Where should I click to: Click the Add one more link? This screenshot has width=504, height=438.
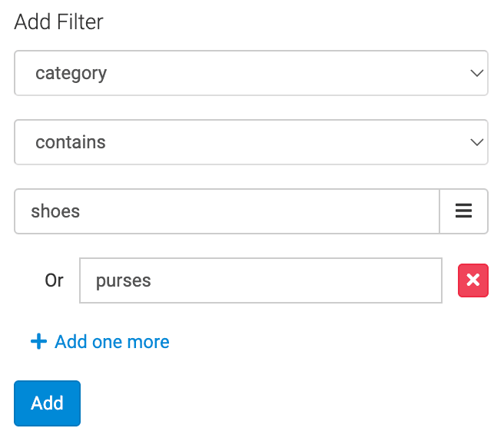pos(112,342)
